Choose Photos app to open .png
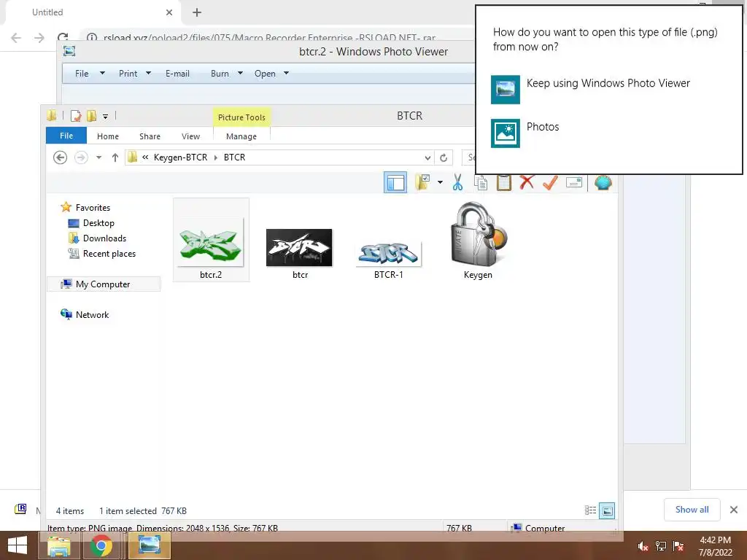 point(525,133)
